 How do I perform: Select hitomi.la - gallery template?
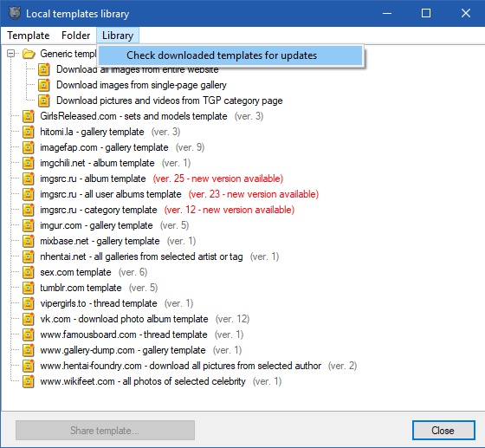pyautogui.click(x=92, y=132)
